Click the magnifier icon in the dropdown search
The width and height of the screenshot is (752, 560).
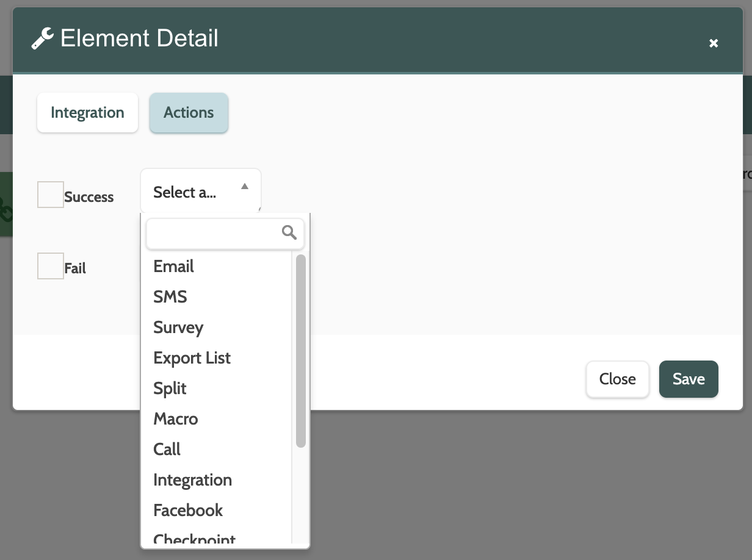289,232
